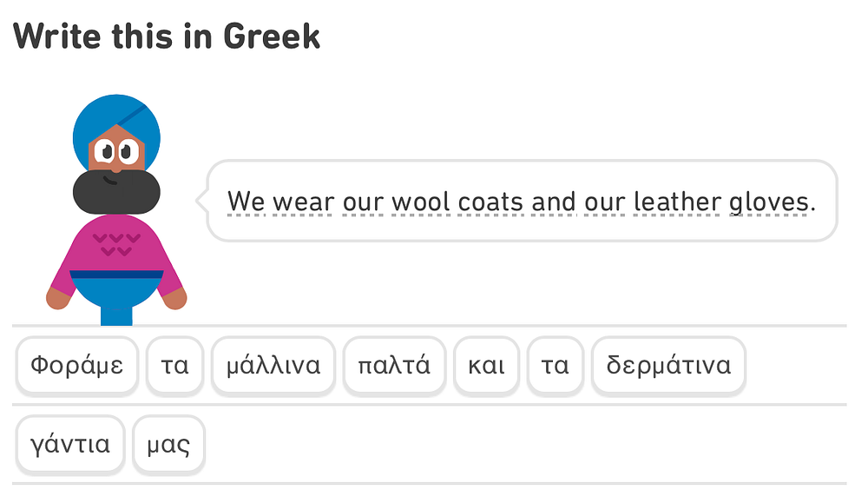Show hint for the word "We"
Screen dimensions: 868x503
pos(246,202)
